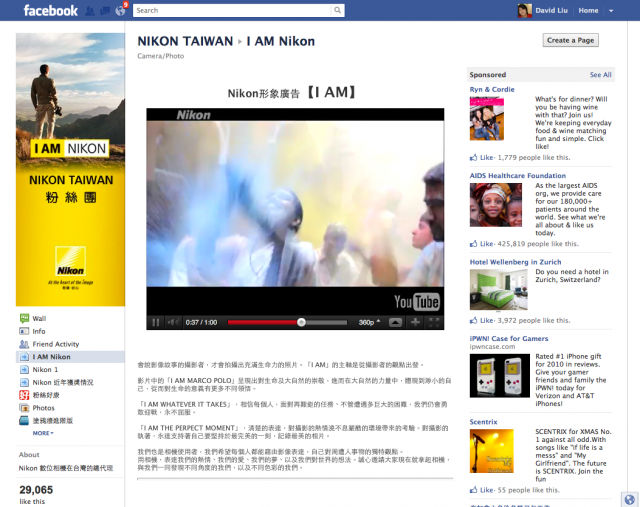Viewport: 640px width, 507px height.
Task: Click into the Search field
Action: tap(232, 10)
